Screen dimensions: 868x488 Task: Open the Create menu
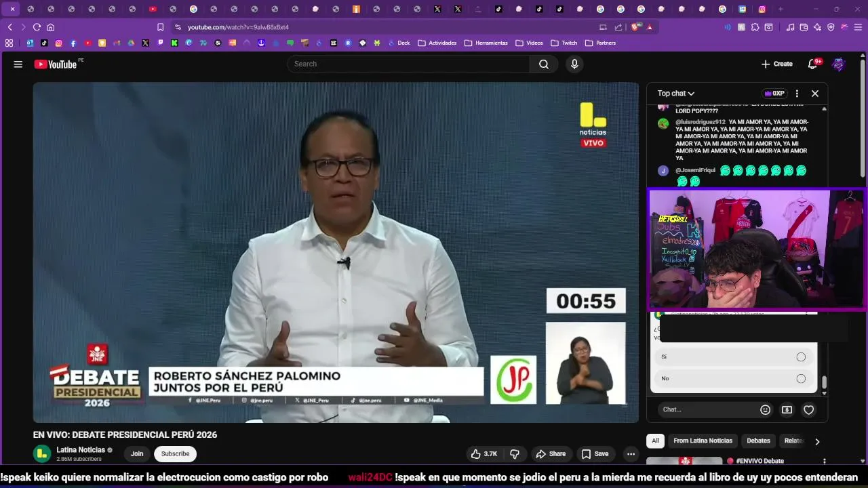(776, 64)
